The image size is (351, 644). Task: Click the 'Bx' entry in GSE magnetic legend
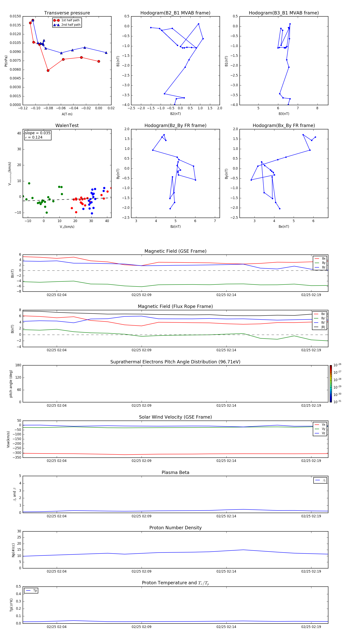coord(320,259)
